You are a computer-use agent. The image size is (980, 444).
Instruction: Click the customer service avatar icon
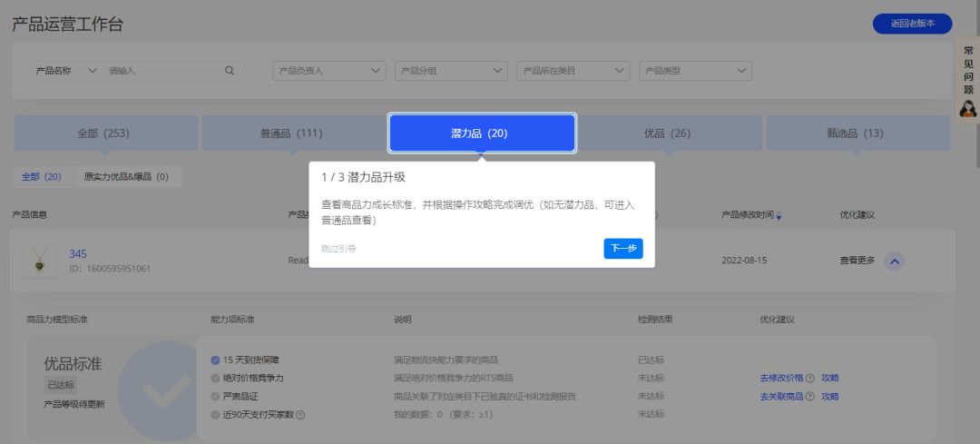pyautogui.click(x=968, y=108)
